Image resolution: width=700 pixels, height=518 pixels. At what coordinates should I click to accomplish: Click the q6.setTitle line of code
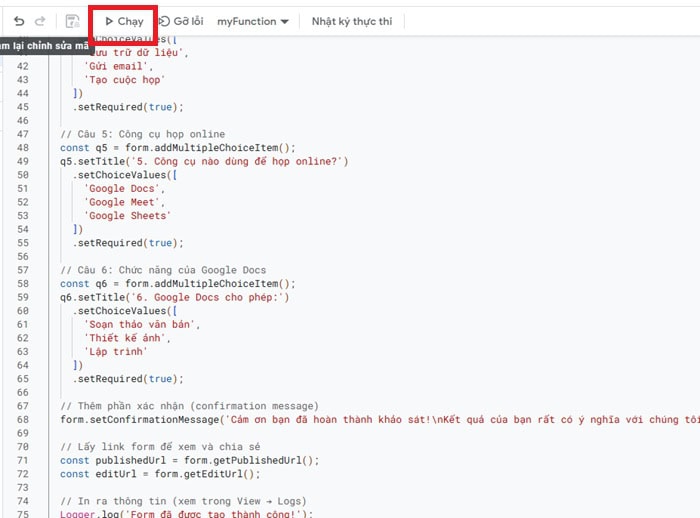coord(174,297)
